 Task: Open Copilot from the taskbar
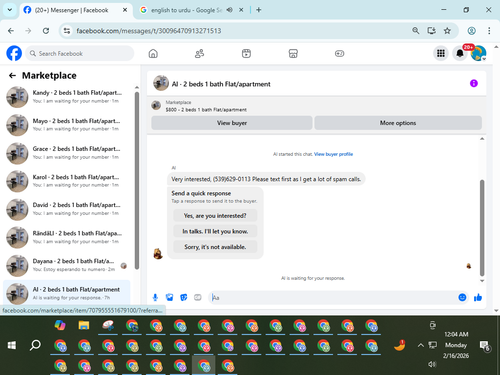pyautogui.click(x=60, y=325)
